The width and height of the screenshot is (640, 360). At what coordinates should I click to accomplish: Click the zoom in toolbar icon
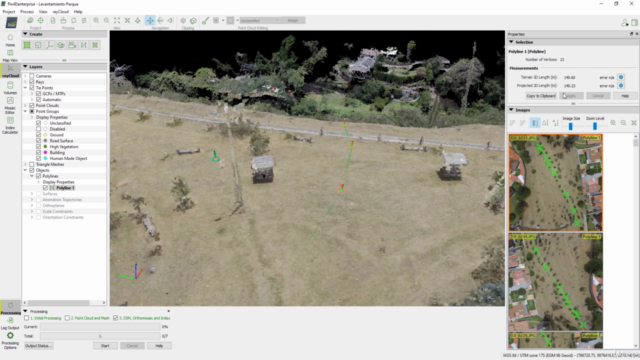96,20
